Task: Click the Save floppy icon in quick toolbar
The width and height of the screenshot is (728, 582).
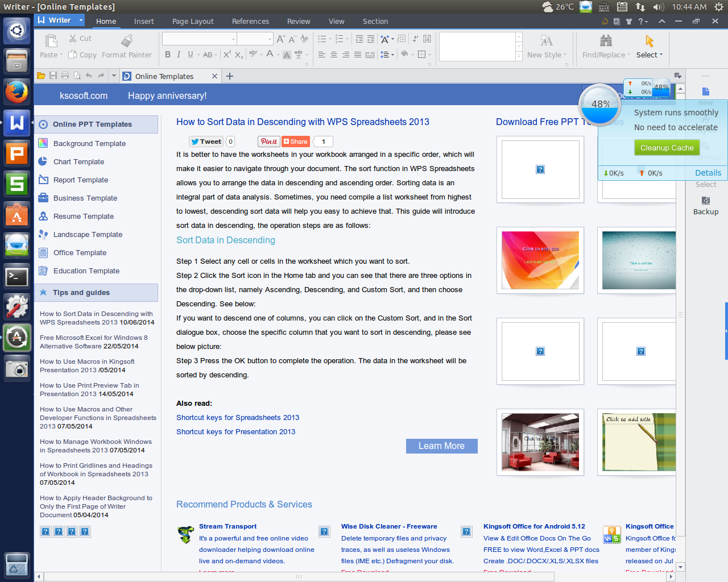Action: 53,76
